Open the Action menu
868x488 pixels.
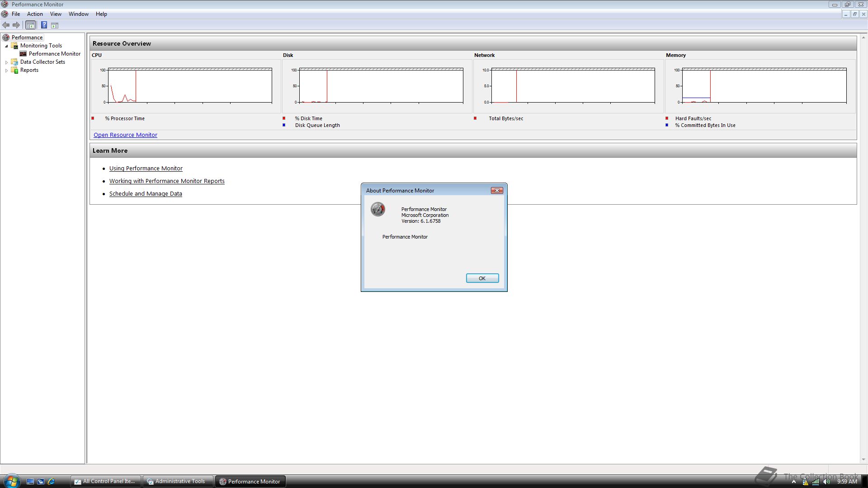pyautogui.click(x=35, y=14)
